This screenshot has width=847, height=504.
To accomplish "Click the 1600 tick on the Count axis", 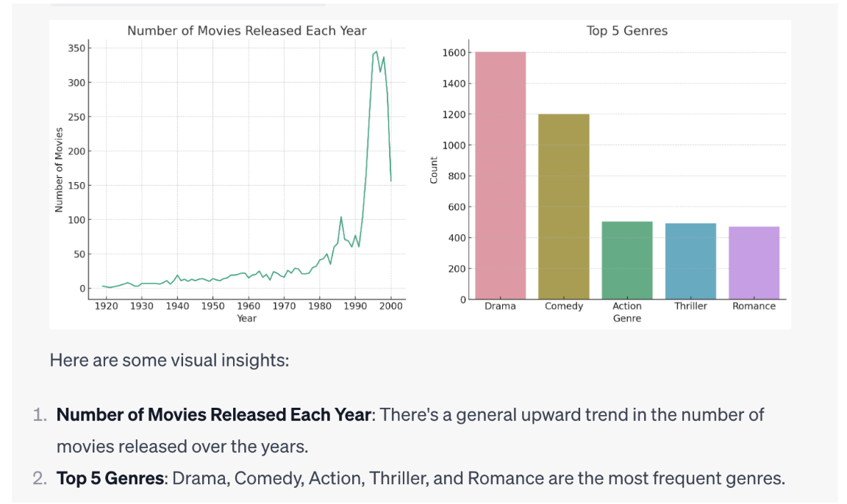I will [x=453, y=53].
